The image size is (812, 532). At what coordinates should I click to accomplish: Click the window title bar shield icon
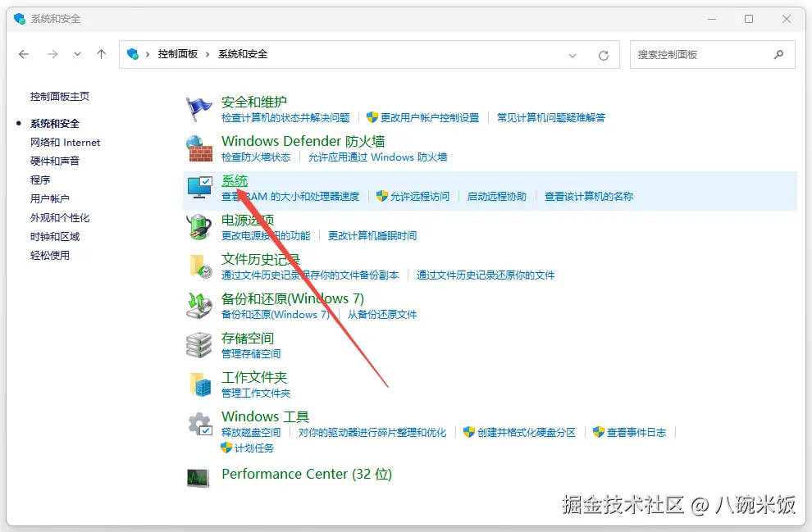(20, 19)
